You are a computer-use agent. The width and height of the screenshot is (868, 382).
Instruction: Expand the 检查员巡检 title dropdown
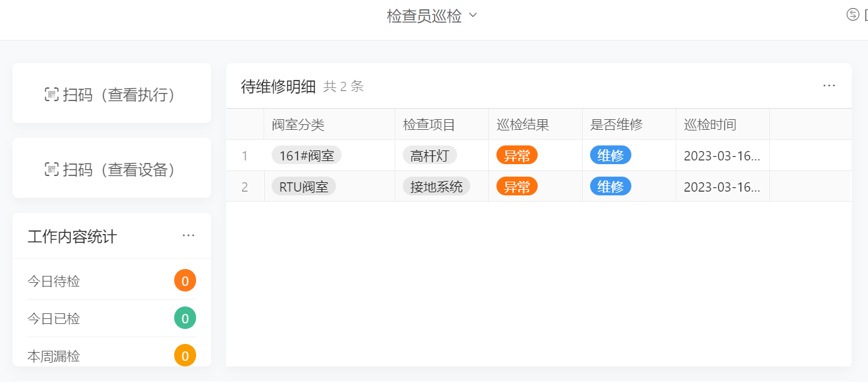tap(473, 16)
